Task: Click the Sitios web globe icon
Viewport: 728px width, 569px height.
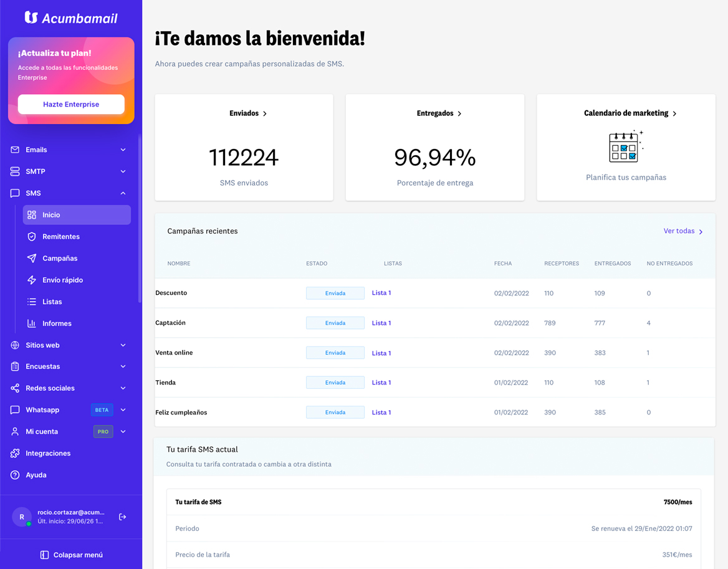Action: [x=15, y=345]
